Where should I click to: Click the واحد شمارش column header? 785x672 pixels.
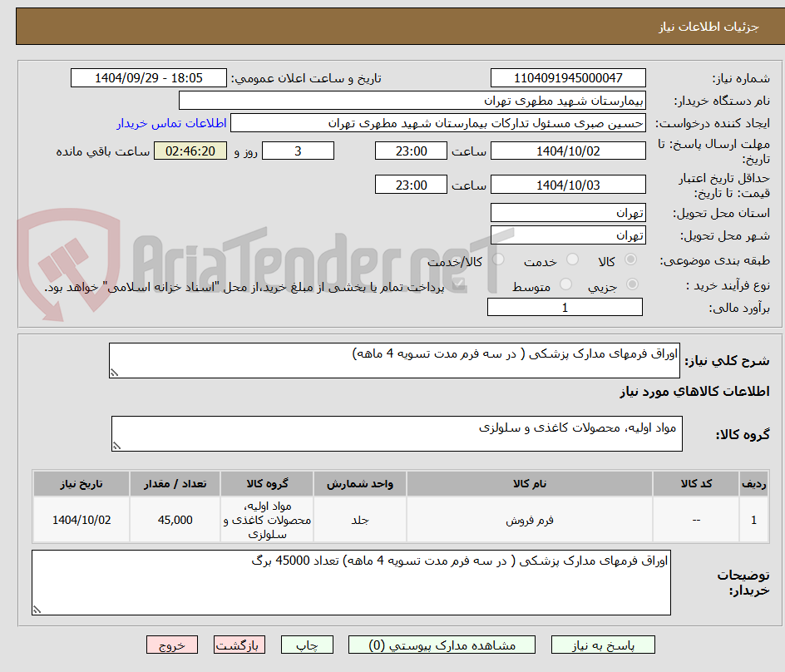(360, 484)
